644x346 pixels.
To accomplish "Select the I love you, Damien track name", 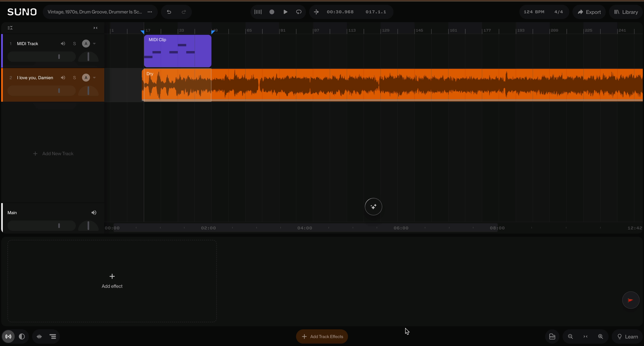I will 35,78.
